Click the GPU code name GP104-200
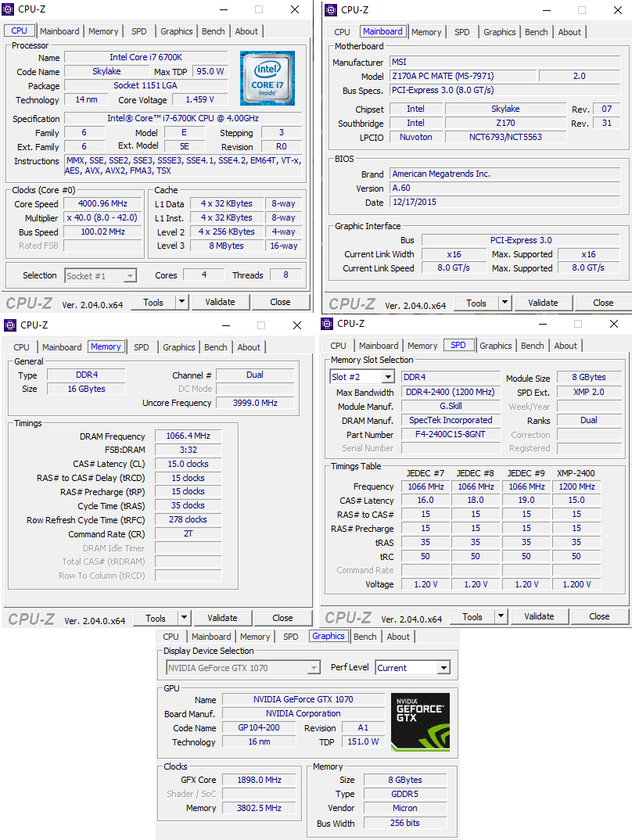632x840 pixels. [259, 727]
